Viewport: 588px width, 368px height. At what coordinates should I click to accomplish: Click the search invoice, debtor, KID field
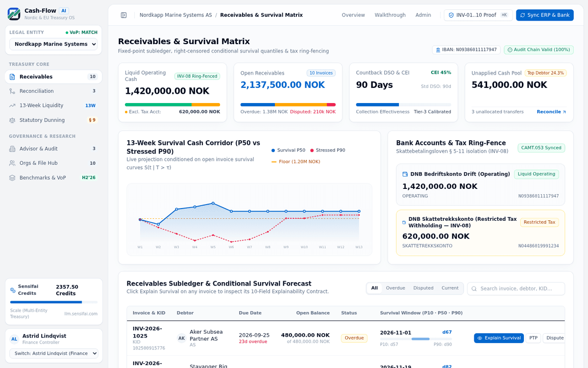coord(516,289)
